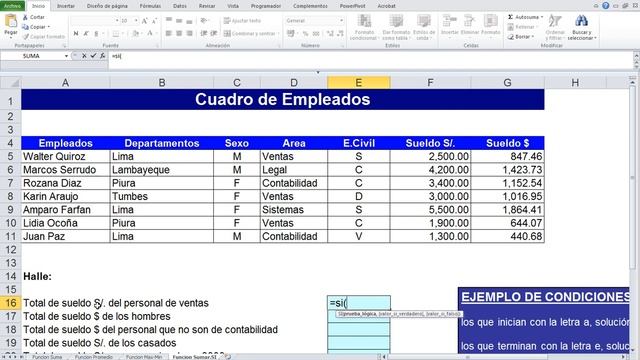
Task: Open the font name dropdown
Action: [117, 21]
